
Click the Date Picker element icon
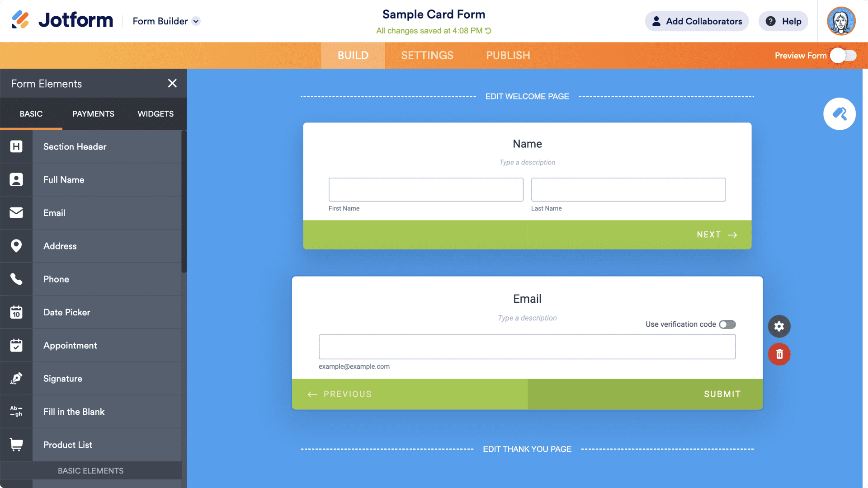16,312
